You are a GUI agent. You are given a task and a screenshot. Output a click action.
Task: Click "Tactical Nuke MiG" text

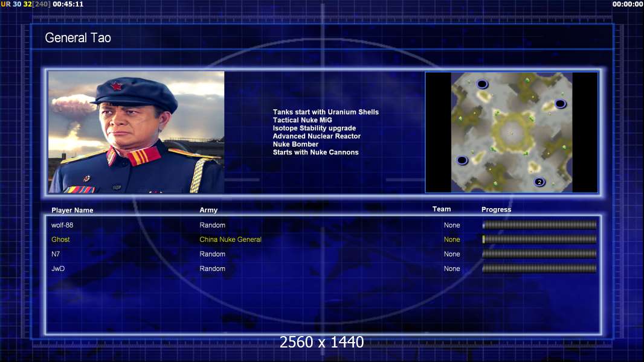(302, 120)
